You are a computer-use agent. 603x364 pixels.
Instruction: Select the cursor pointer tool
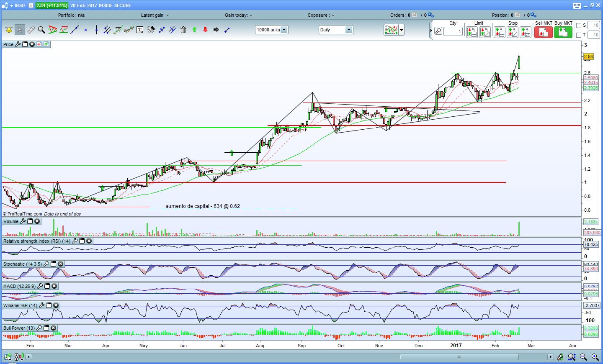(x=19, y=30)
